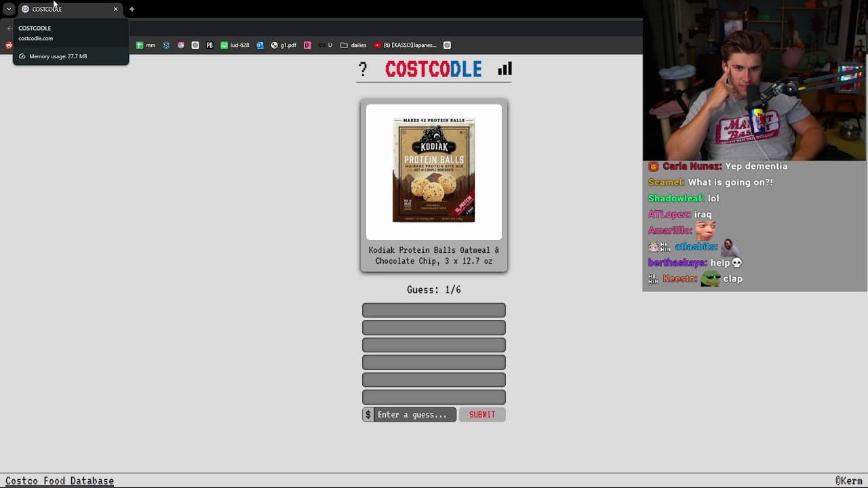The height and width of the screenshot is (488, 868).
Task: Click chat username 'Keesto'
Action: [680, 279]
